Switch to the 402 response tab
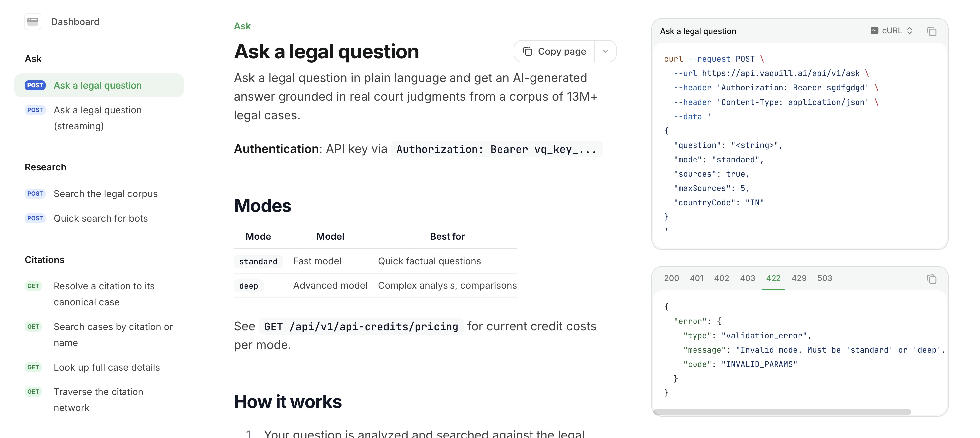The height and width of the screenshot is (438, 980). [721, 278]
